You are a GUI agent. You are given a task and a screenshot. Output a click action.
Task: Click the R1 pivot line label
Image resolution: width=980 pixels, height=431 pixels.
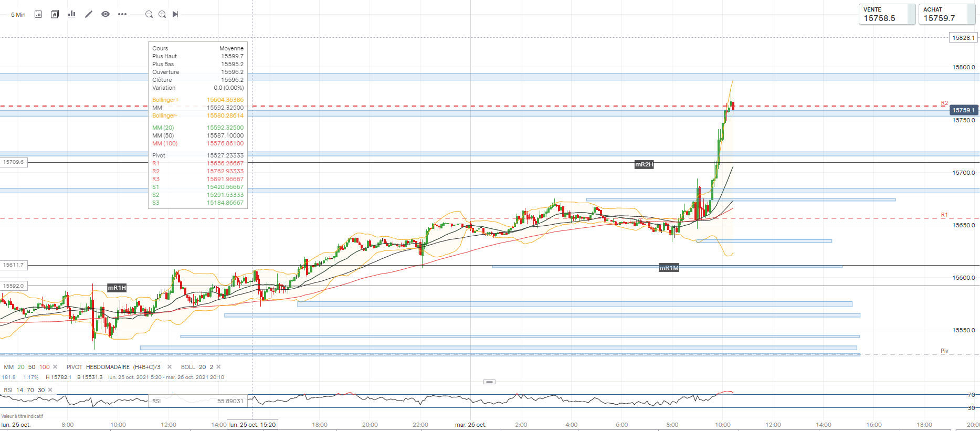pos(944,215)
